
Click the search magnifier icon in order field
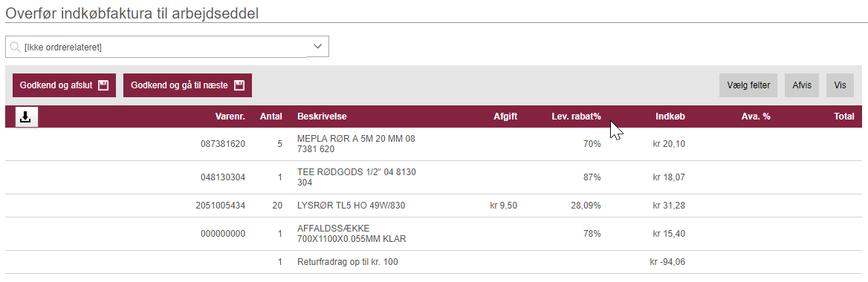(x=16, y=47)
